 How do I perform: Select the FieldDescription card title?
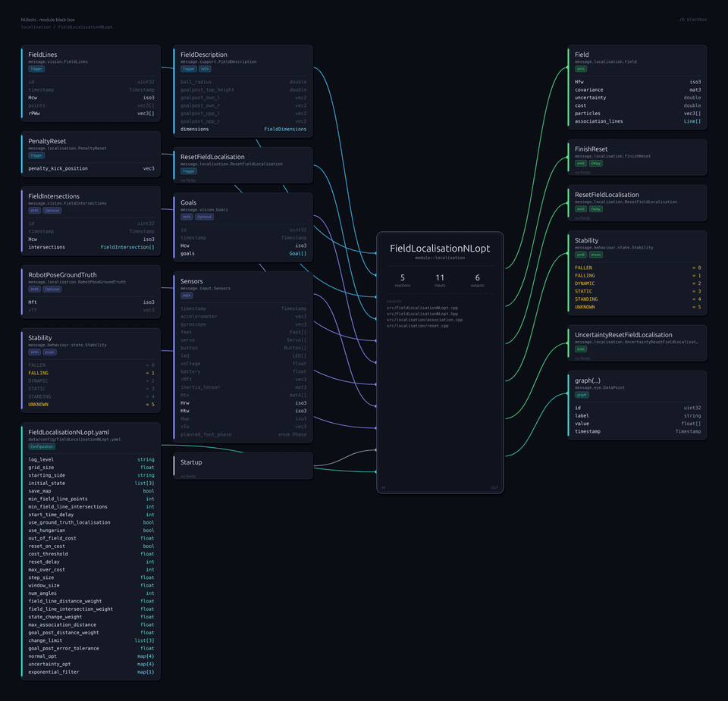tap(204, 55)
